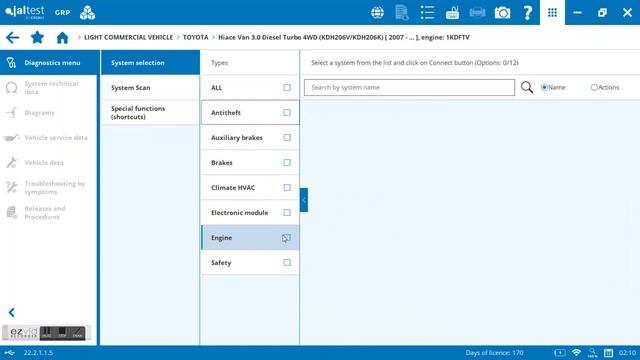640x360 pixels.
Task: Open Releases and Procedures
Action: (x=49, y=213)
